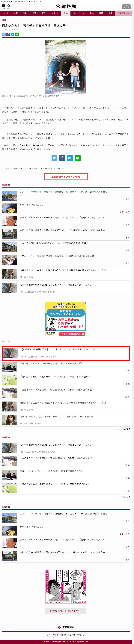Click the tunnel photo of mother and child
Image resolution: width=134 pixels, height=644 pixels.
[x=66, y=67]
